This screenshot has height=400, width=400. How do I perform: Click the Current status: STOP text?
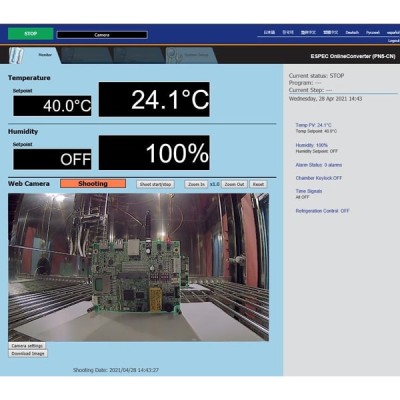pos(316,76)
